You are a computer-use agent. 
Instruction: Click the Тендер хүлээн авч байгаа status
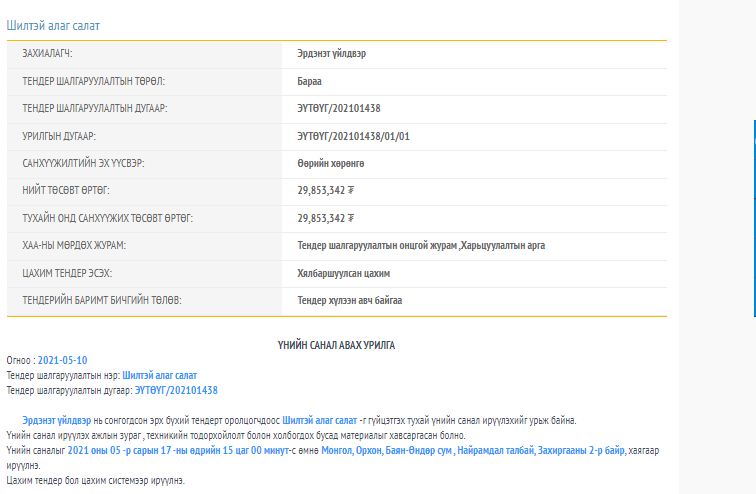coord(349,300)
